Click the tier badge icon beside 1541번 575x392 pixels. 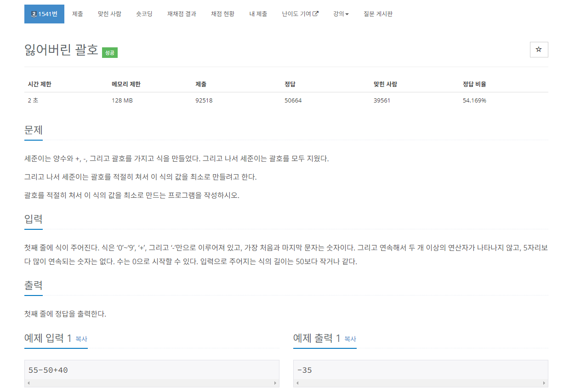pyautogui.click(x=34, y=14)
